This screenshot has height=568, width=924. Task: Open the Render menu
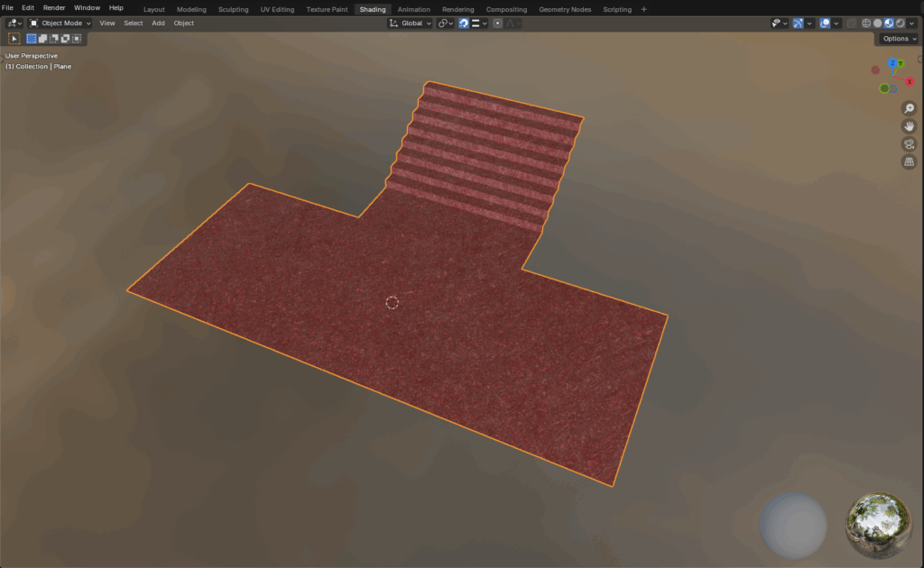[53, 8]
